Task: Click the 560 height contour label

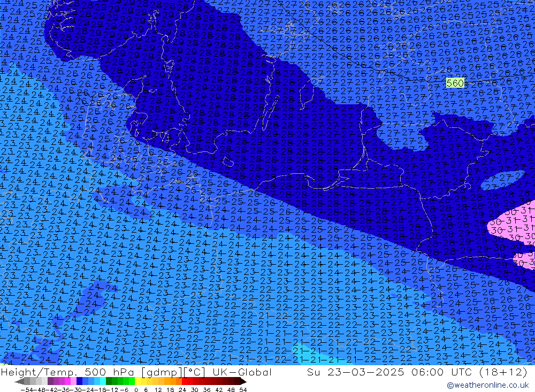Action: (x=455, y=83)
